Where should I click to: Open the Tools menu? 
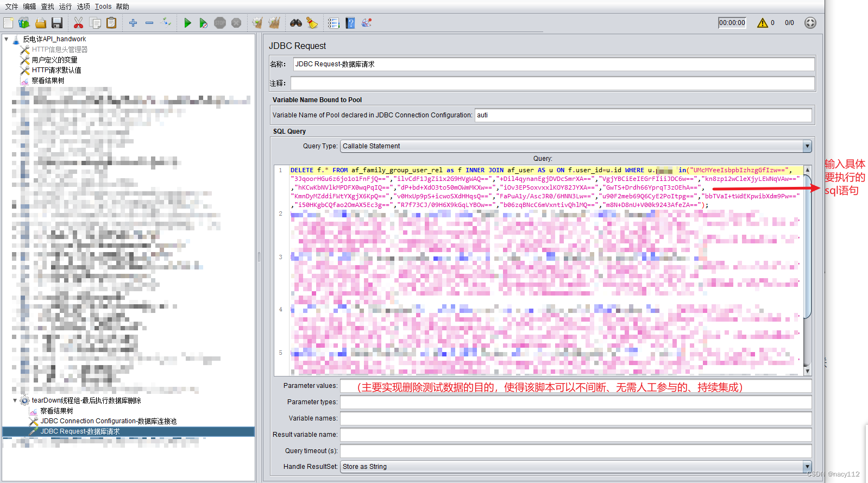(103, 7)
